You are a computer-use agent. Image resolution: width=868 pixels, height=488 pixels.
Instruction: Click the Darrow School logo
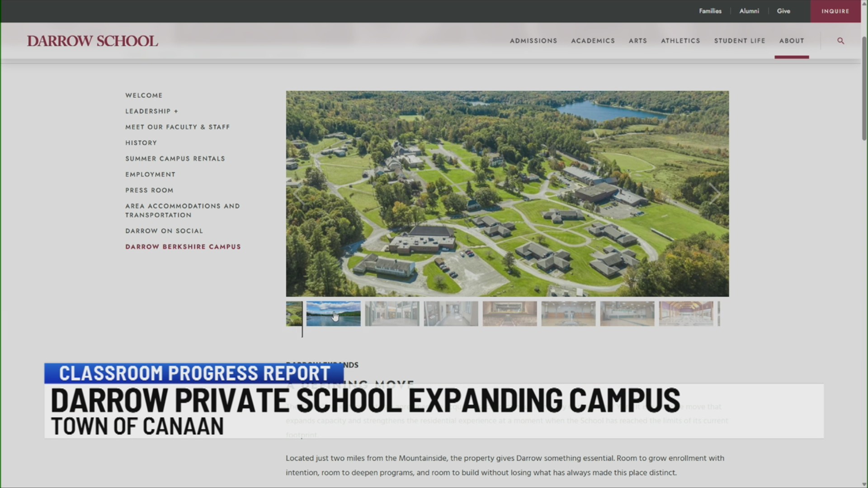point(93,41)
